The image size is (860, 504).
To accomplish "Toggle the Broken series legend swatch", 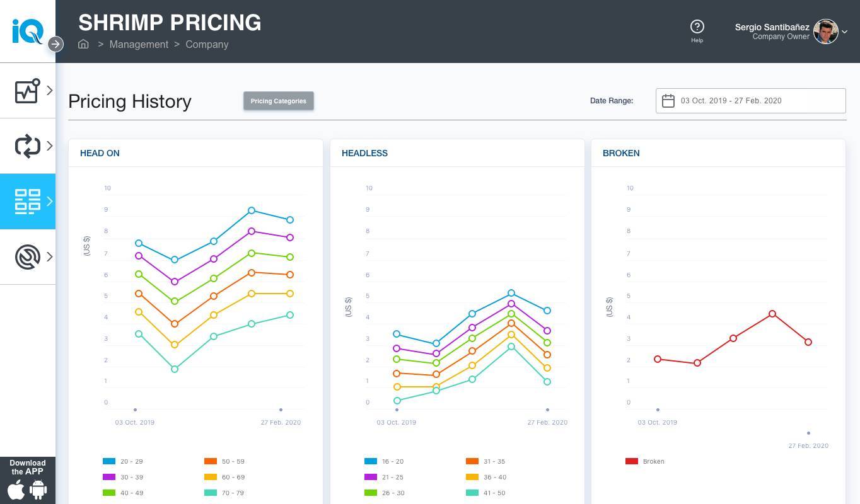I will point(631,461).
